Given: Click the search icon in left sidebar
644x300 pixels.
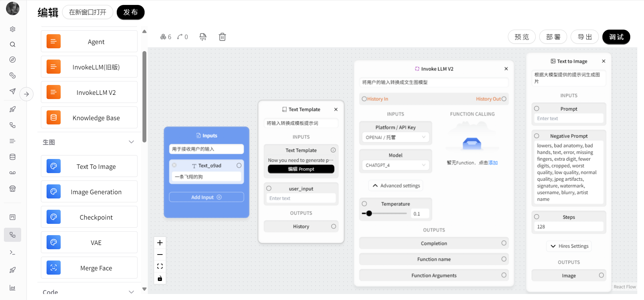Looking at the screenshot, I should pyautogui.click(x=13, y=44).
